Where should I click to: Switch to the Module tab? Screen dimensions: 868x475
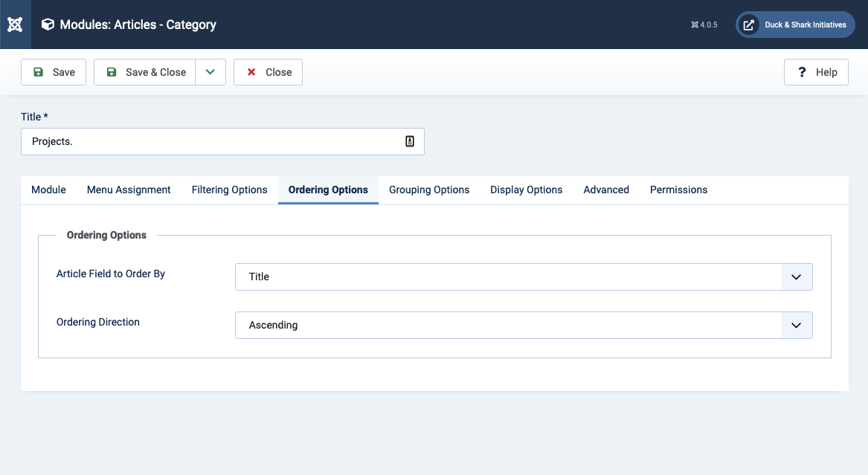pos(48,190)
